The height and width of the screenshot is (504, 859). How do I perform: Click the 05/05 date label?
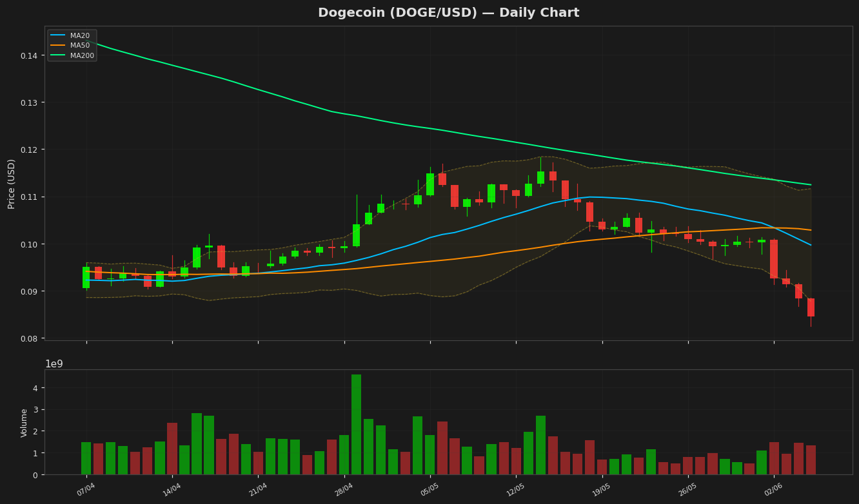[430, 489]
